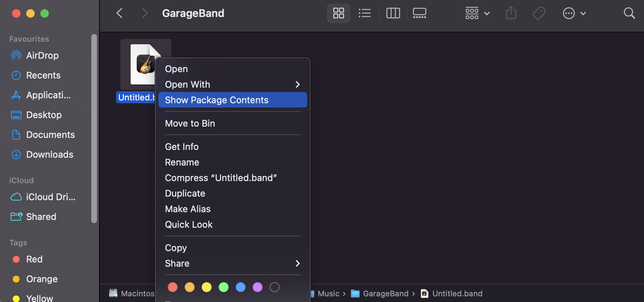Screen dimensions: 644x302
Task: Switch Finder to column view
Action: pos(393,13)
